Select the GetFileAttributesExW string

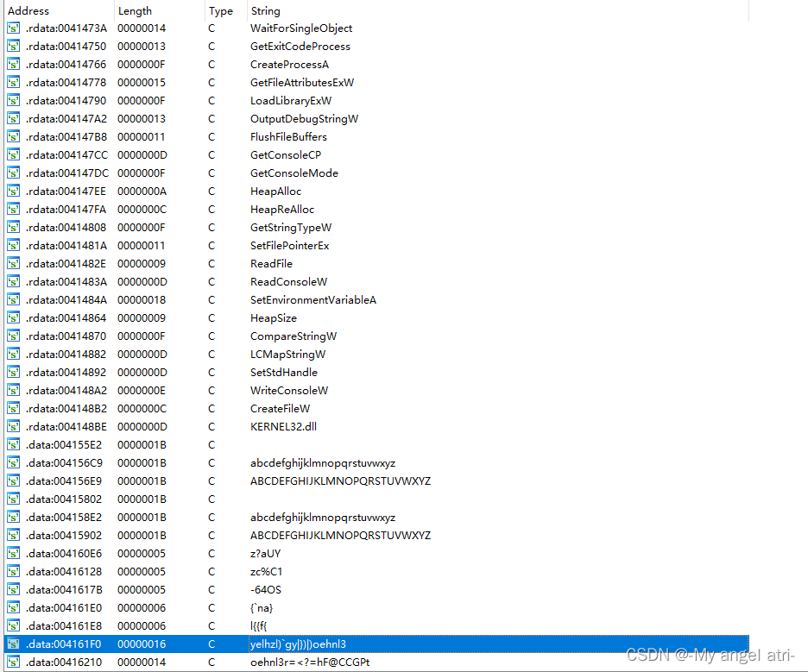302,83
